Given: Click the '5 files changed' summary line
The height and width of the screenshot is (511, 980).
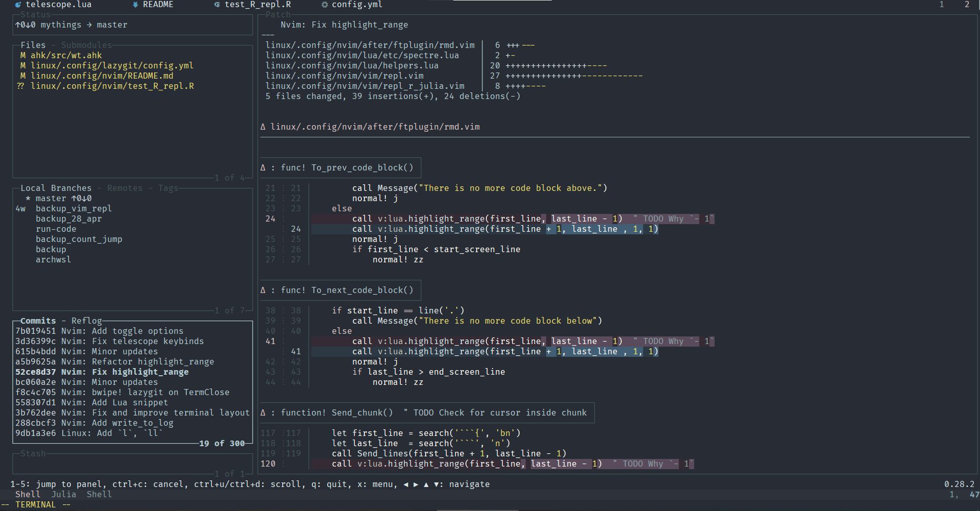Looking at the screenshot, I should [x=393, y=96].
